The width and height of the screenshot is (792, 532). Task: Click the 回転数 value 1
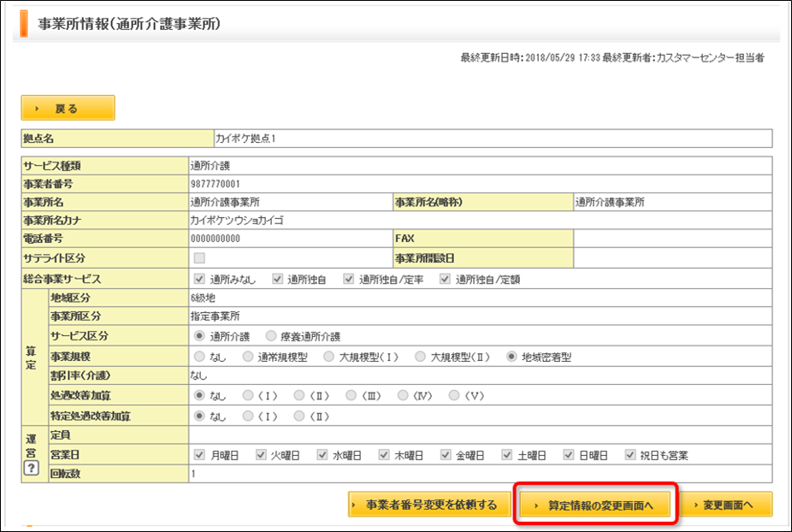193,474
